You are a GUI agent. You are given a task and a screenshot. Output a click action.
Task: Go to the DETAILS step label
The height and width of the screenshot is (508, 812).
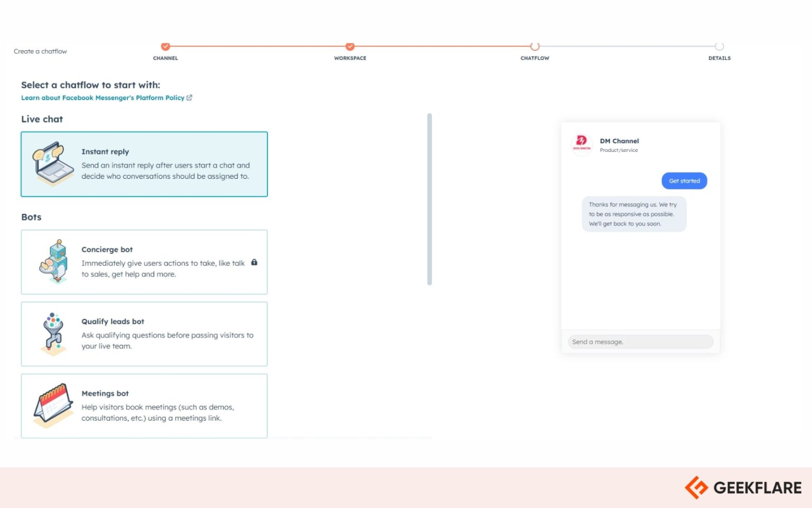(x=719, y=58)
